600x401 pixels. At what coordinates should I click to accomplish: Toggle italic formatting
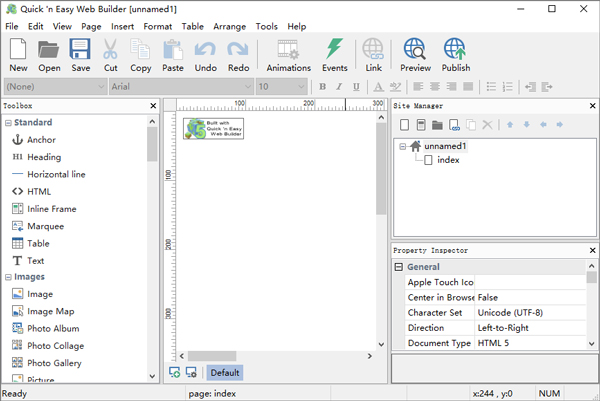(x=339, y=87)
